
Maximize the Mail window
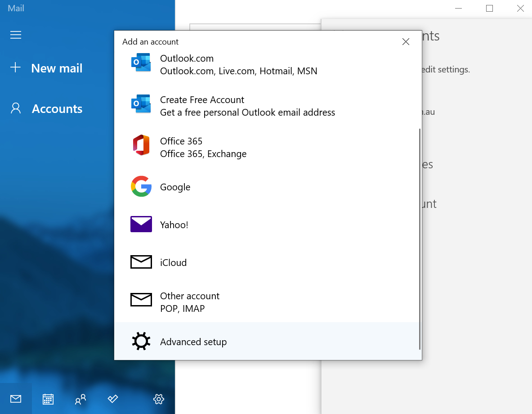(489, 8)
